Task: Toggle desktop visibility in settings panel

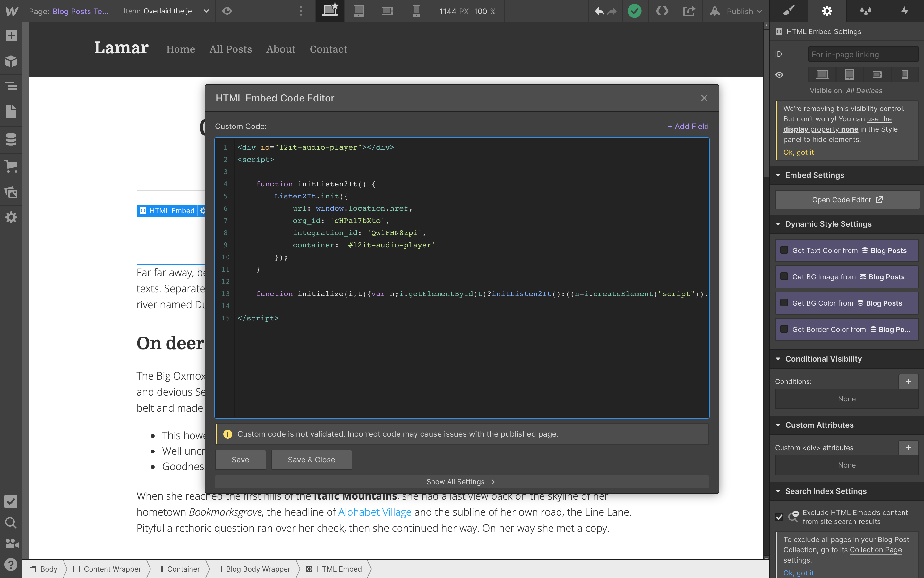Action: 822,74
